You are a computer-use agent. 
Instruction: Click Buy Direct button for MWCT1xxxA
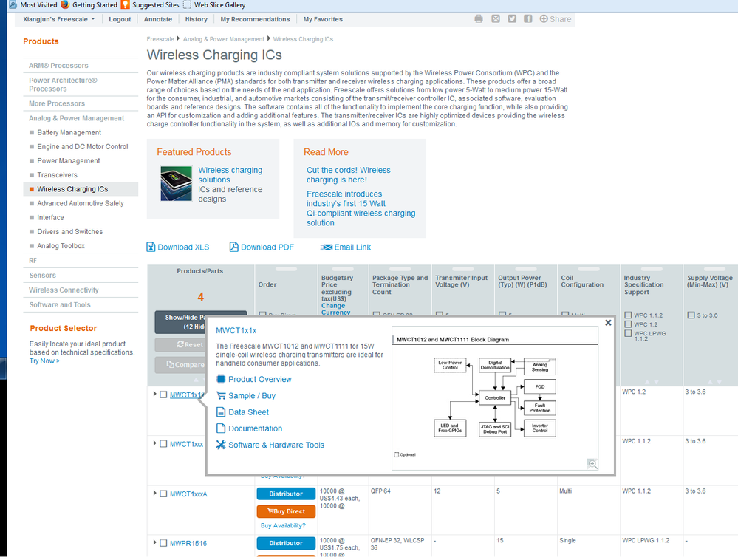pos(286,511)
